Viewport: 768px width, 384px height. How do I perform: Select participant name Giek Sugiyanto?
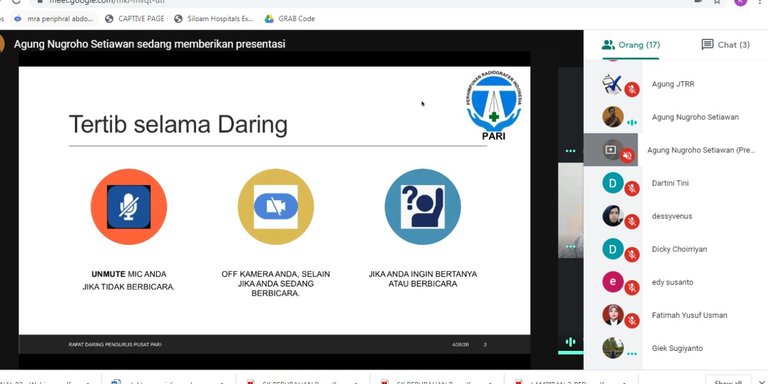677,348
